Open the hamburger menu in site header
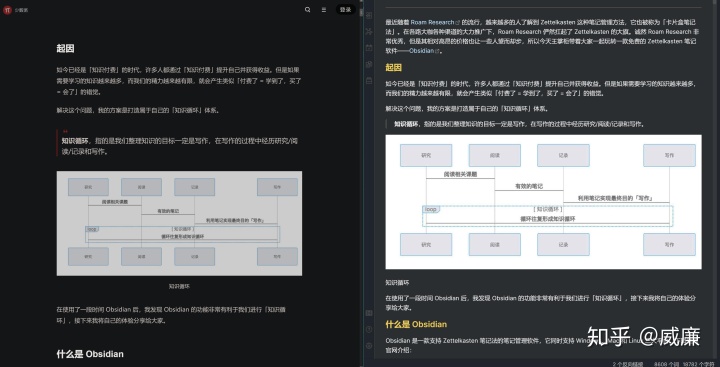The width and height of the screenshot is (720, 367). (324, 10)
